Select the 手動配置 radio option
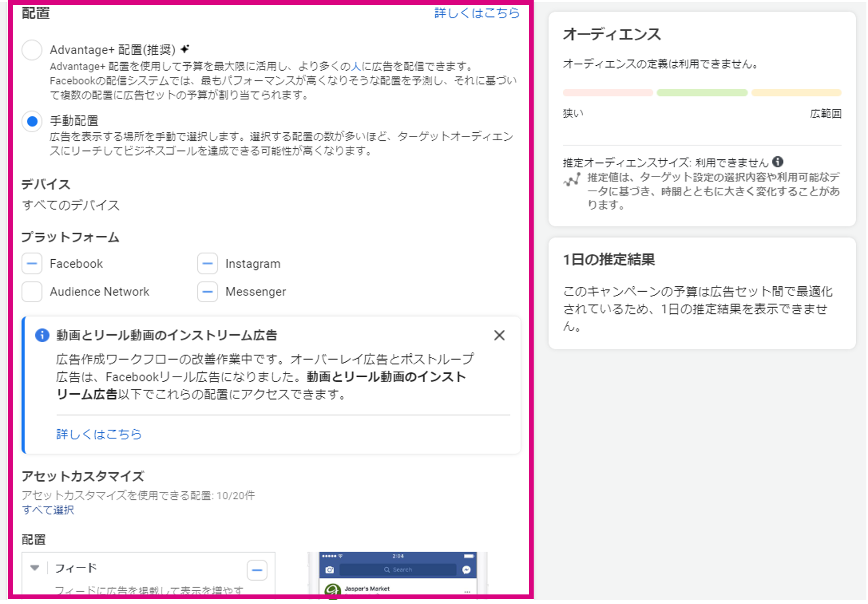868x604 pixels. (32, 121)
